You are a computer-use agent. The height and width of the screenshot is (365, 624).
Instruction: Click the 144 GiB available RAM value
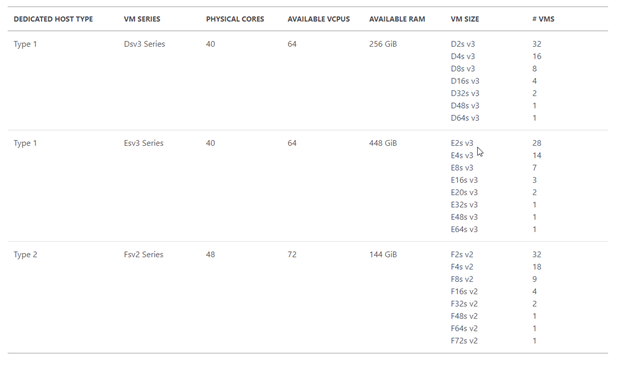pyautogui.click(x=383, y=254)
